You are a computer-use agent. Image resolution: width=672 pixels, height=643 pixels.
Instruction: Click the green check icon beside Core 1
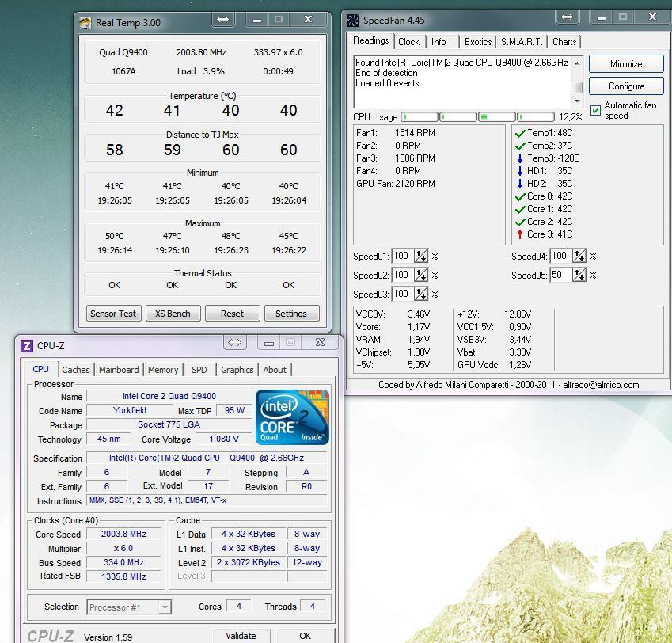click(520, 209)
